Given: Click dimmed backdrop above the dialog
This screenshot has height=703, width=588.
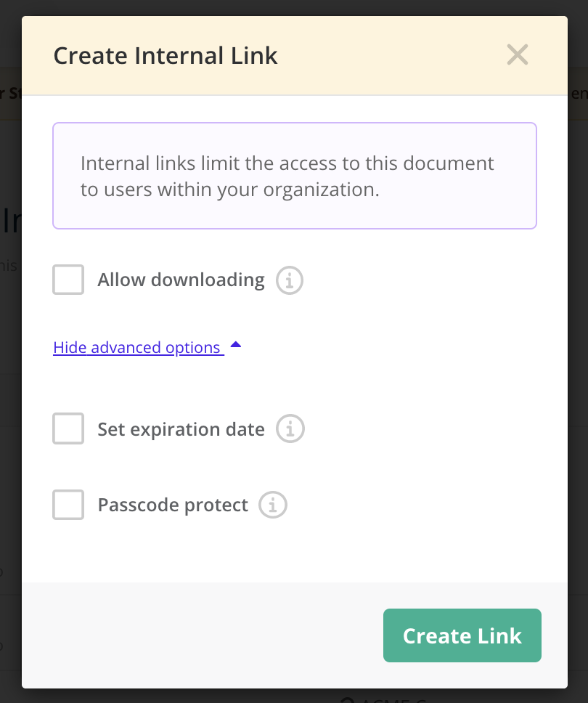Looking at the screenshot, I should (294, 7).
